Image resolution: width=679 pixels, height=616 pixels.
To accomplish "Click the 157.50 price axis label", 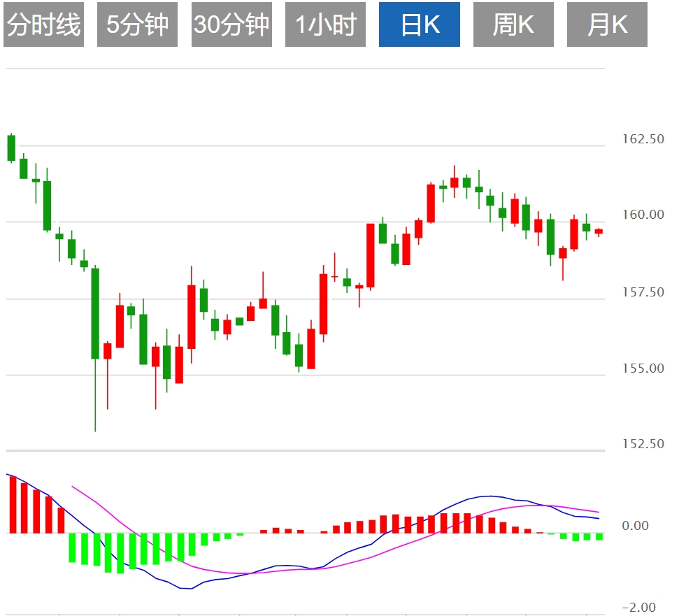I will (x=643, y=292).
